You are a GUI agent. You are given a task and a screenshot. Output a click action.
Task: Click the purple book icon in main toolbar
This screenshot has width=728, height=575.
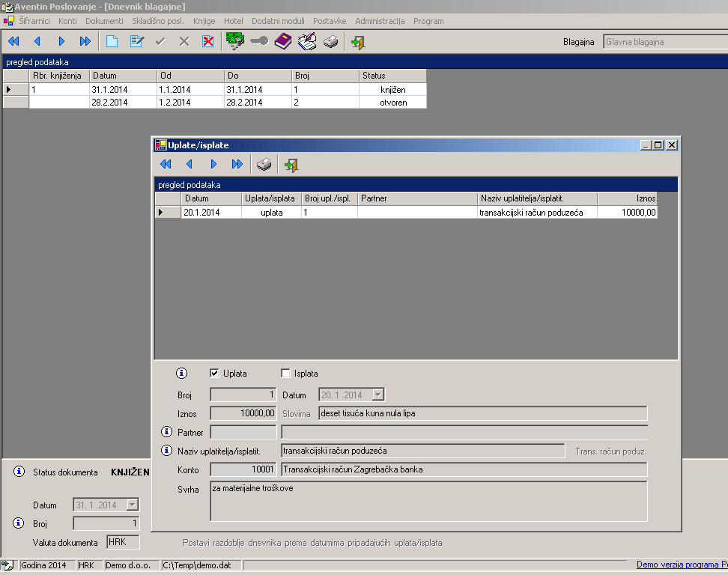[282, 42]
